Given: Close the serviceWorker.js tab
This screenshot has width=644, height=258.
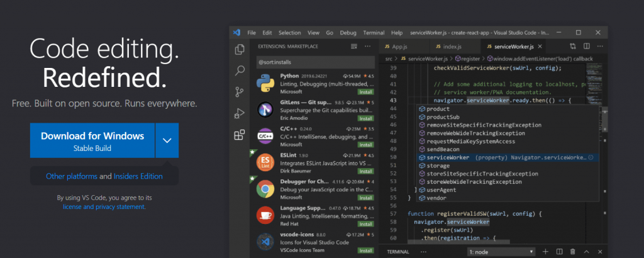Looking at the screenshot, I should [x=540, y=47].
